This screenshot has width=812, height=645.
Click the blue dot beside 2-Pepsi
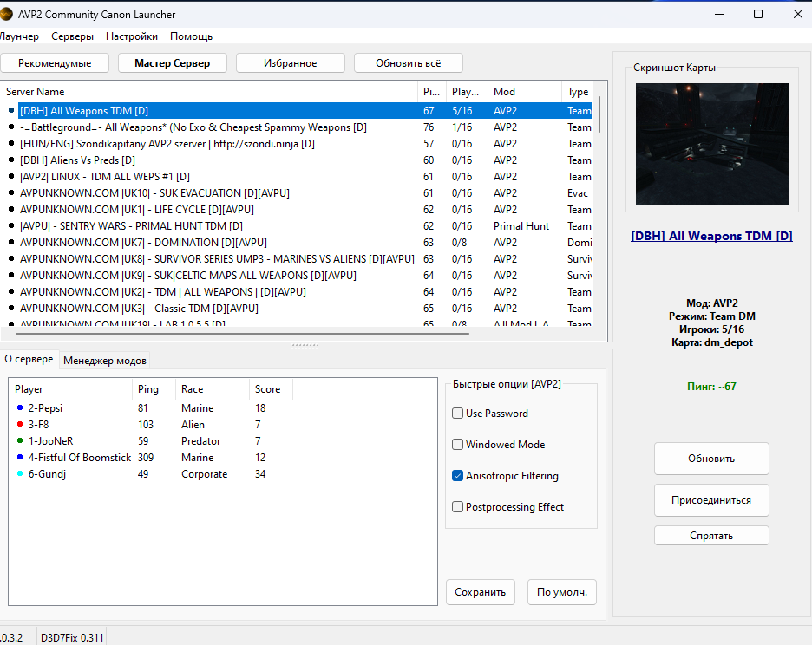(20, 408)
